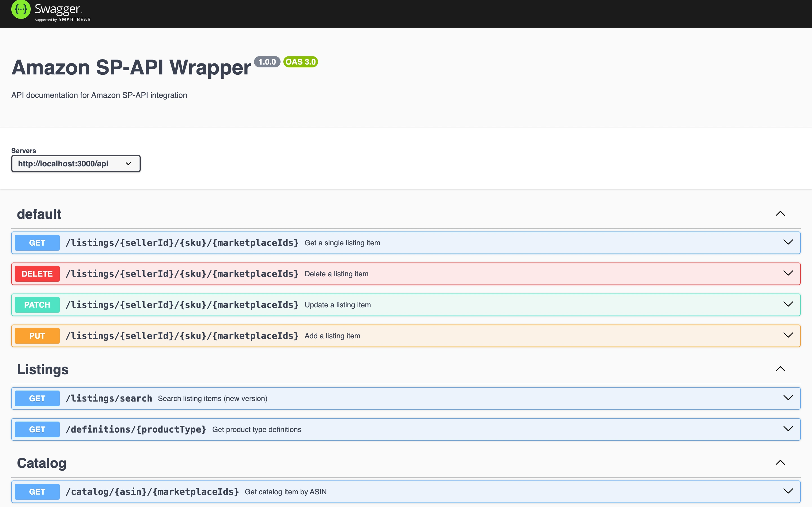Click the GET badge for single listing item

pos(37,243)
